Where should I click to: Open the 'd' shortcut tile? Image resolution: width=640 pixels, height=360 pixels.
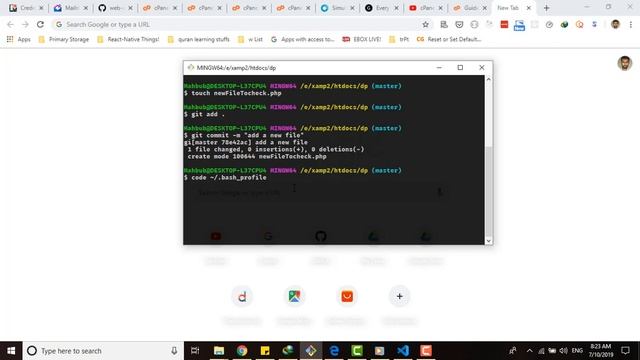242,296
